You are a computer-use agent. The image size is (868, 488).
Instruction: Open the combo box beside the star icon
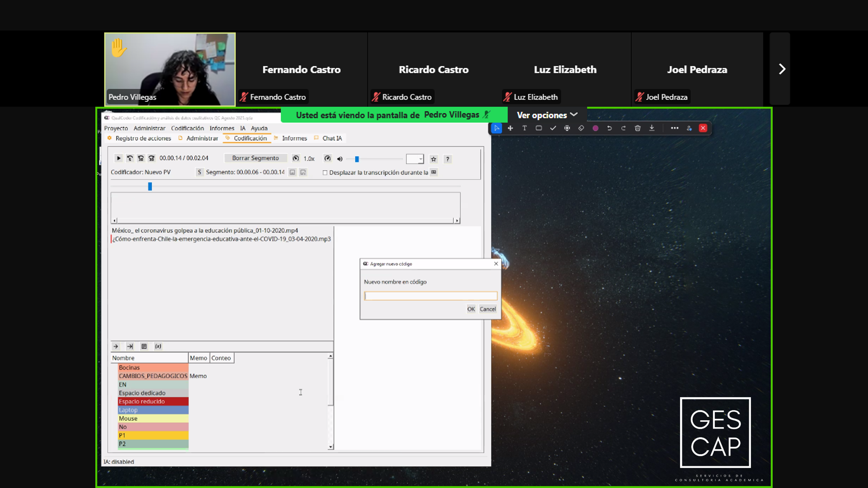[x=415, y=159]
